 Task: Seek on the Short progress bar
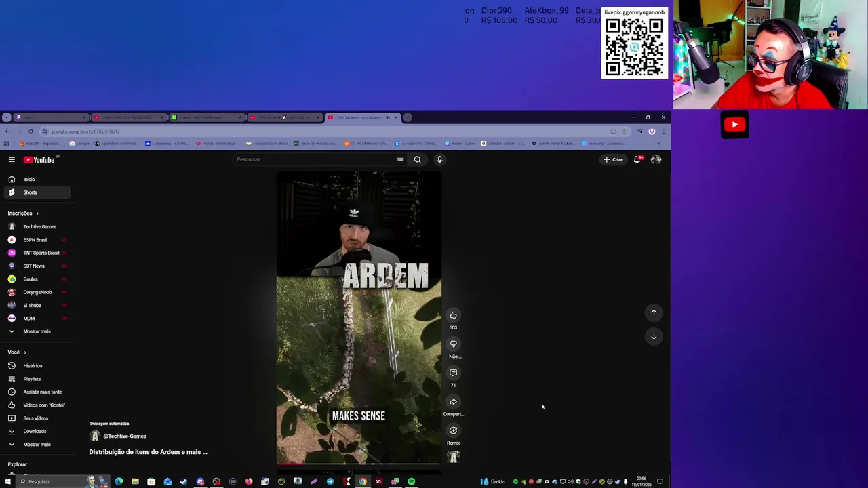359,464
